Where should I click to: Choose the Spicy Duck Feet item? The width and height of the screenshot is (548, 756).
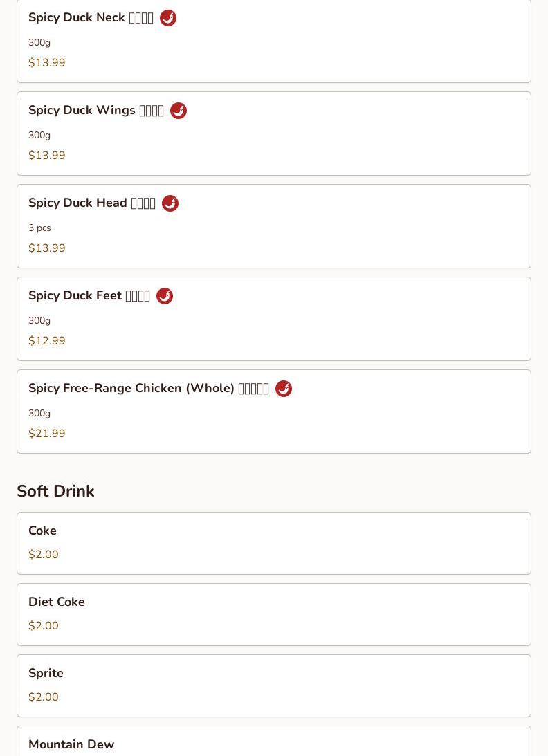point(274,319)
